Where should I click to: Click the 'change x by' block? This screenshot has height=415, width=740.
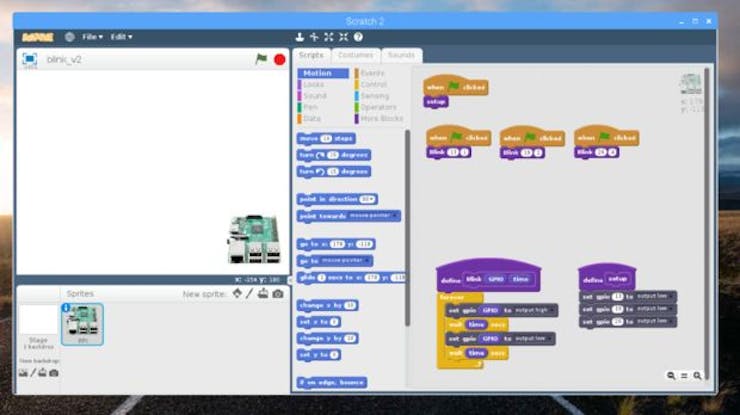(328, 305)
